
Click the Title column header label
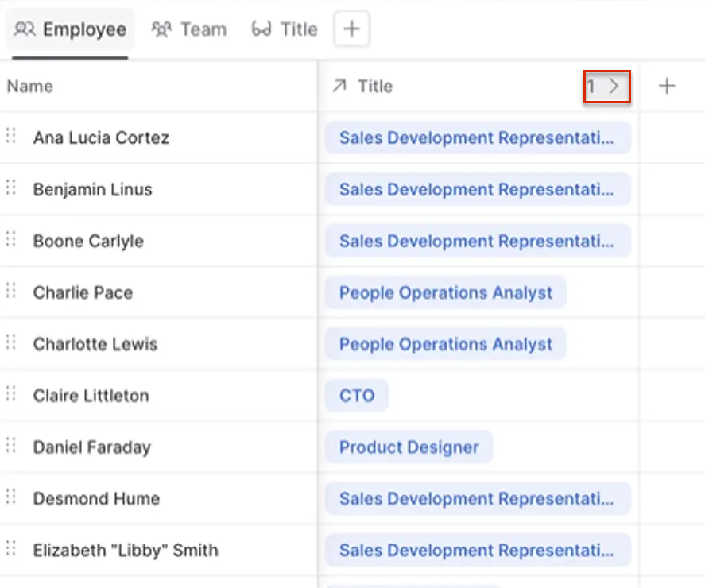pos(375,86)
